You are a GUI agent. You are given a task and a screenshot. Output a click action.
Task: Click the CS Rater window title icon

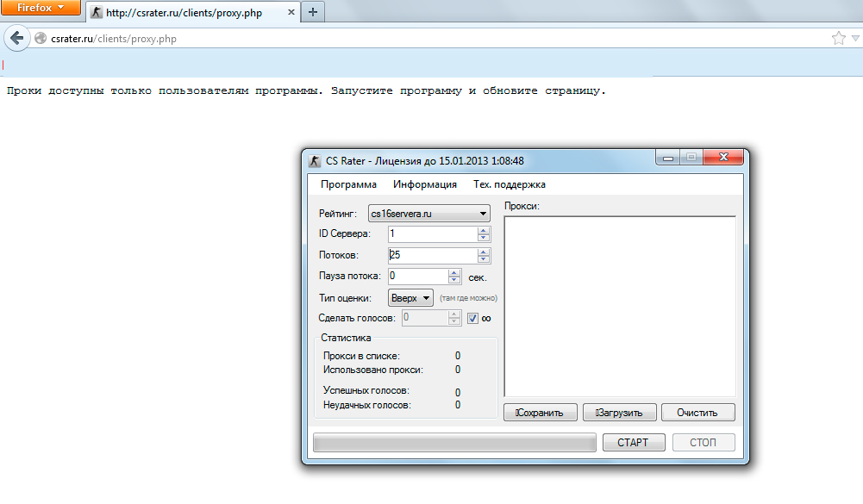pos(315,160)
